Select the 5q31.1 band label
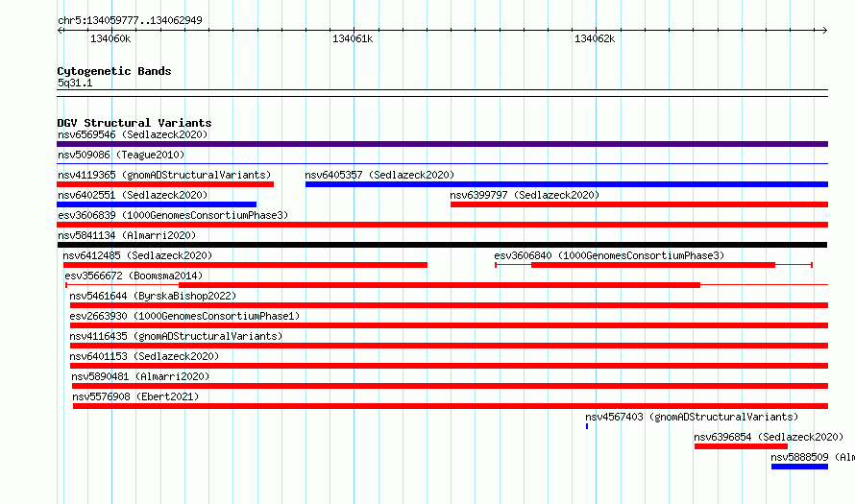The image size is (855, 504). (75, 83)
